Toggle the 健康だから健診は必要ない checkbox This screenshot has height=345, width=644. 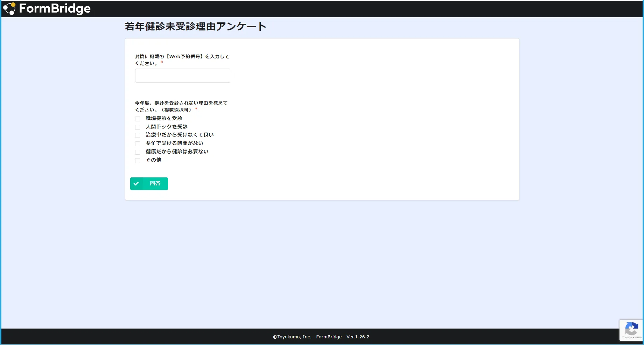pyautogui.click(x=138, y=152)
